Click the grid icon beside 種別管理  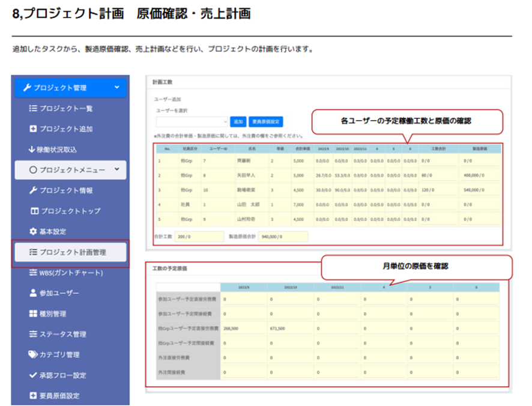(33, 314)
